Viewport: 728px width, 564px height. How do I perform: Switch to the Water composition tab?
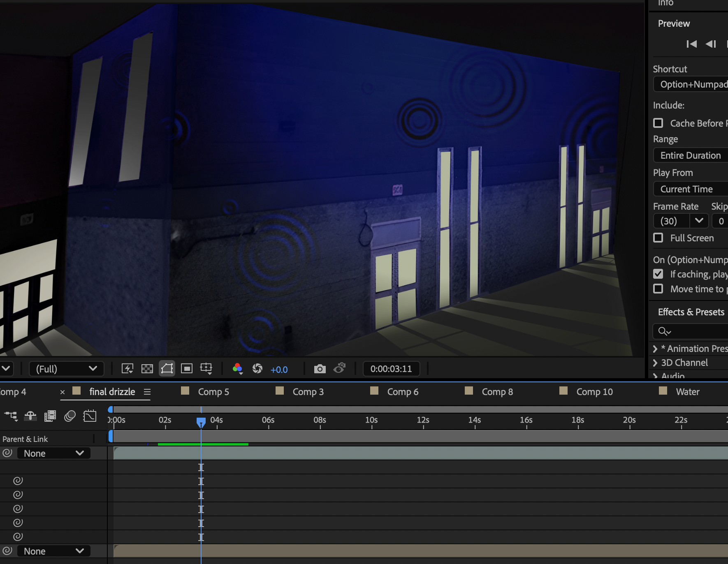tap(687, 391)
